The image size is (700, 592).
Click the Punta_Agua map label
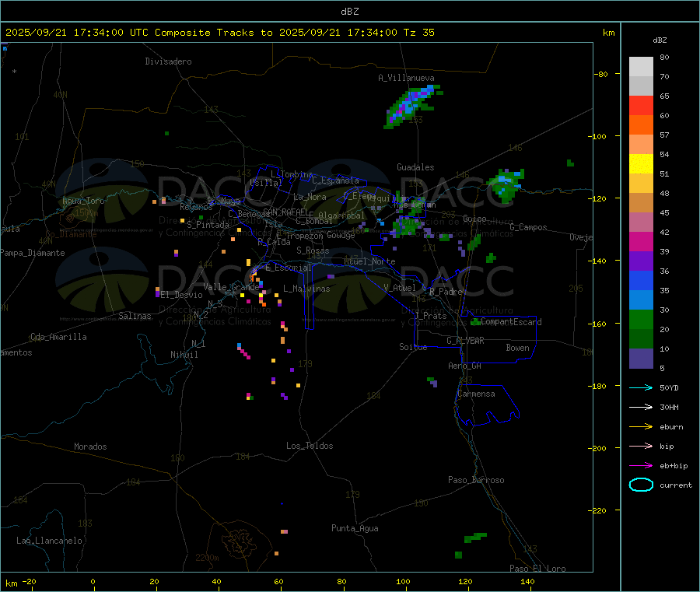(355, 528)
